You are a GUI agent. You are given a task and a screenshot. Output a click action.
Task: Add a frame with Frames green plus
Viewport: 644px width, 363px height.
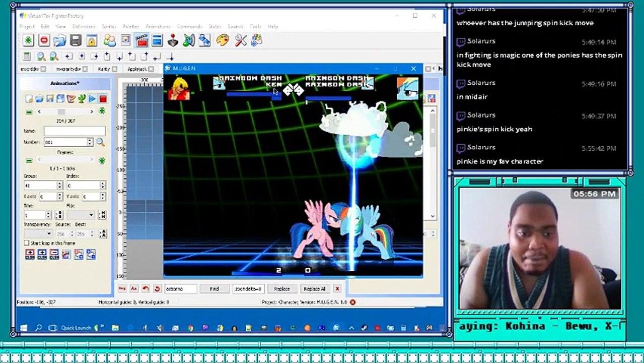tap(102, 160)
